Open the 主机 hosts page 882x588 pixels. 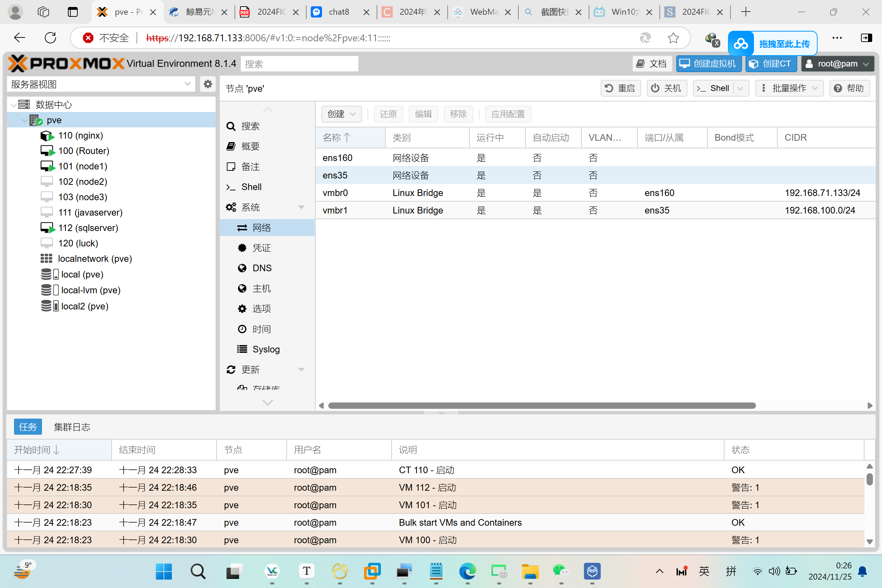pos(261,288)
